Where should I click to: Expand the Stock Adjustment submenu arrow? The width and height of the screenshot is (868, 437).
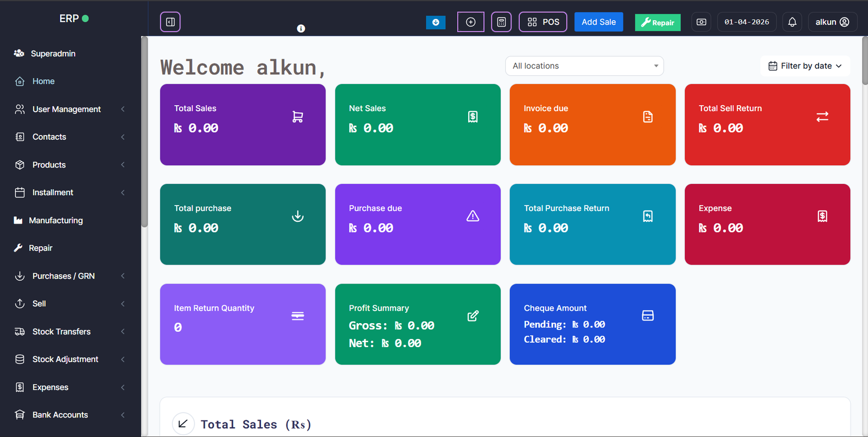(123, 359)
